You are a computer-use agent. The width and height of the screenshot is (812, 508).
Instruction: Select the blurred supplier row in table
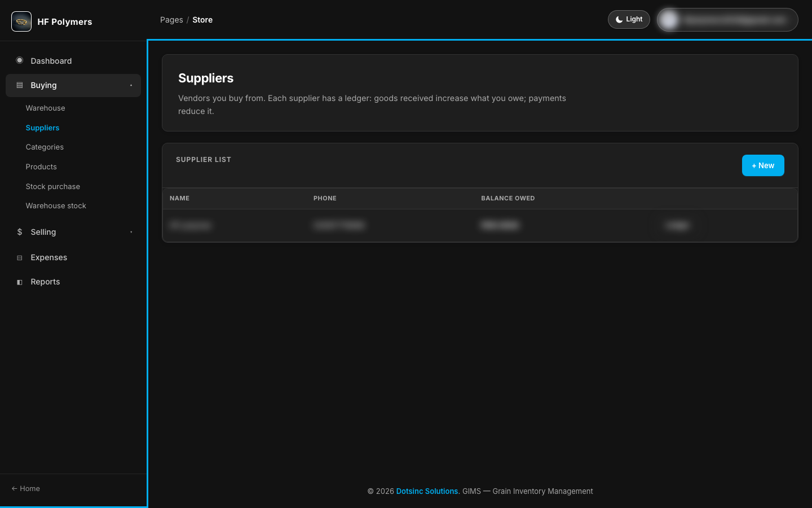coord(480,225)
